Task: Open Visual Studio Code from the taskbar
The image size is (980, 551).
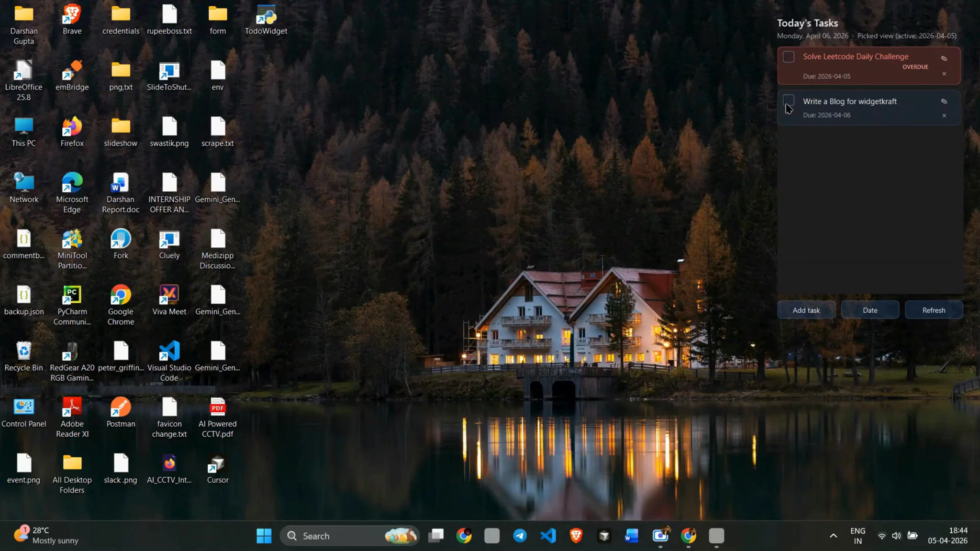Action: tap(548, 536)
